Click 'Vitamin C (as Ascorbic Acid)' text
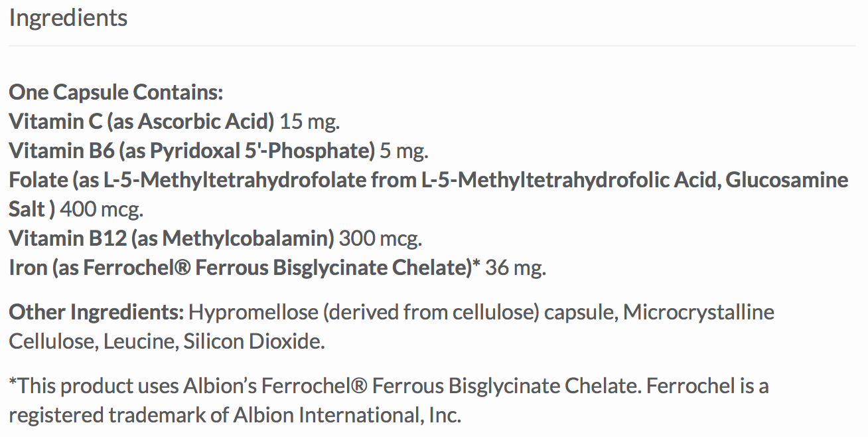The image size is (868, 437). click(141, 122)
